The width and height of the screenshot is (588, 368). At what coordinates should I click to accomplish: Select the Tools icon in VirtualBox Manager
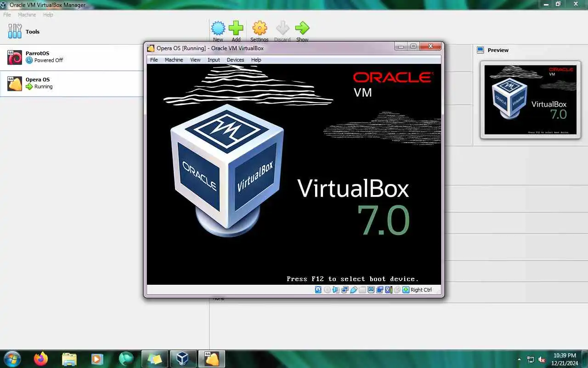[15, 31]
